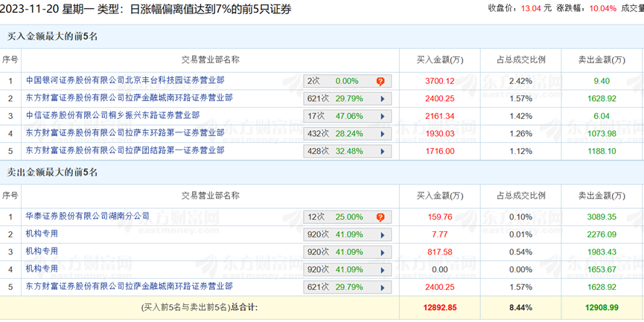
Task: Click the question mark icon in 华泰证券湖南分公司 row
Action: click(x=380, y=217)
